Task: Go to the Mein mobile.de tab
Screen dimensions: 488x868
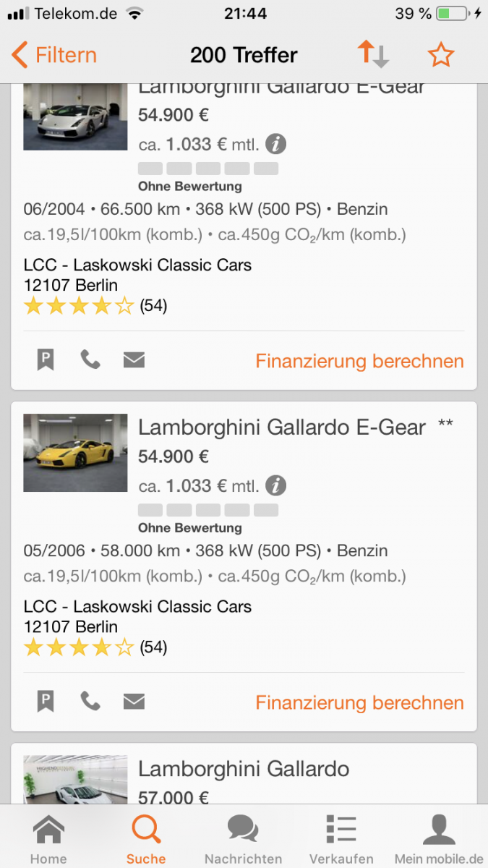Action: point(439,839)
